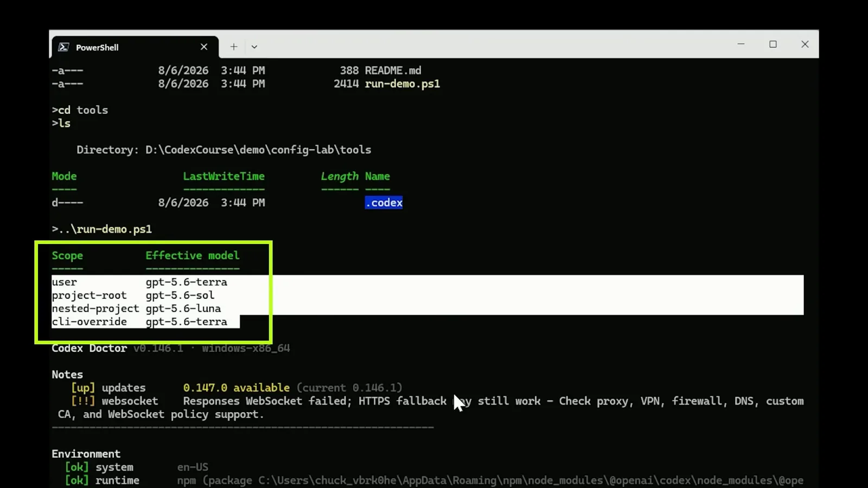Click the gpt-5.6-sol model value
Viewport: 868px width, 488px height.
180,296
